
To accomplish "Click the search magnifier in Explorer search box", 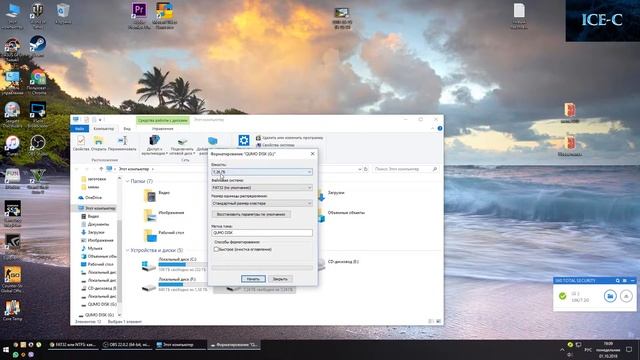I will [434, 169].
